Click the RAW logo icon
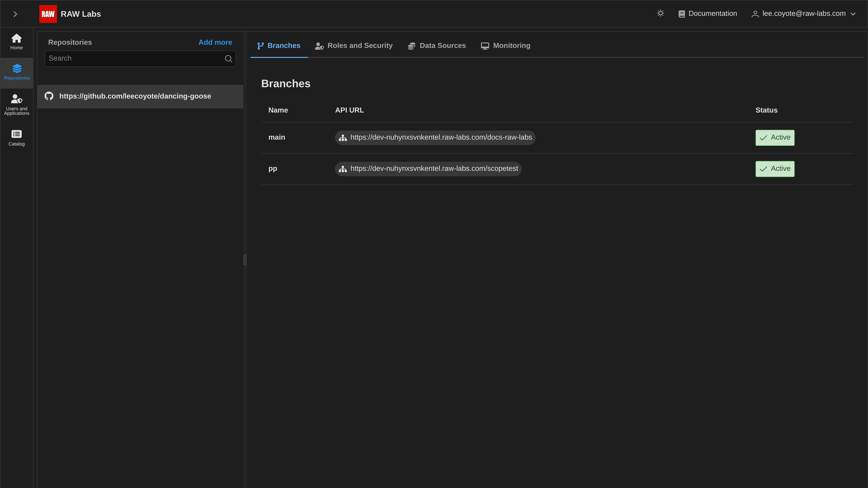The height and width of the screenshot is (488, 868). pos(48,14)
